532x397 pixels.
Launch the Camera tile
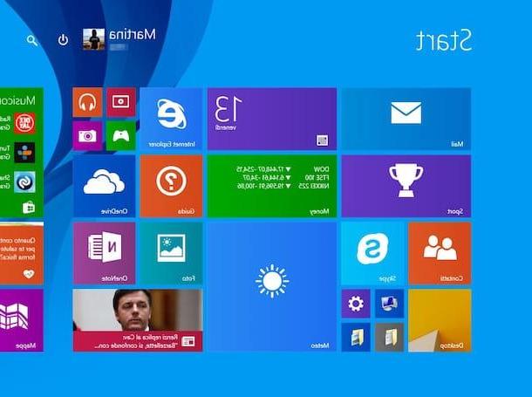coord(87,136)
